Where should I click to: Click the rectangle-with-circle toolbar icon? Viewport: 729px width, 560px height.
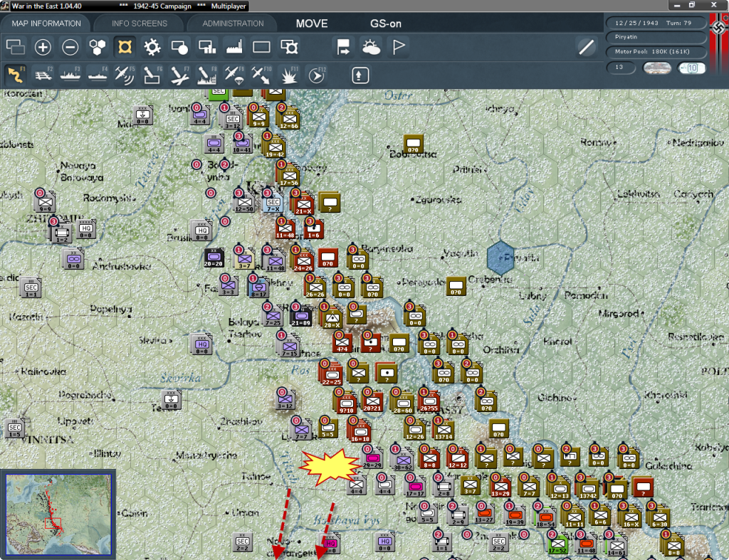(x=179, y=47)
